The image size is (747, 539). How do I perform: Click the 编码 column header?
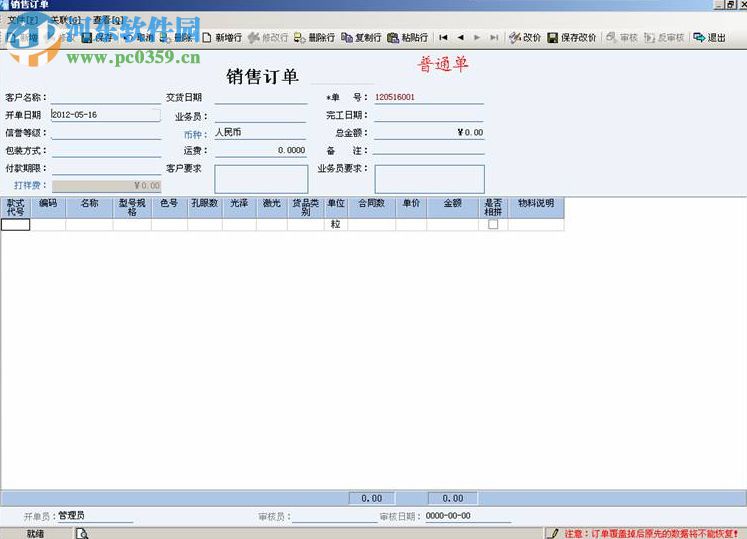pyautogui.click(x=48, y=207)
